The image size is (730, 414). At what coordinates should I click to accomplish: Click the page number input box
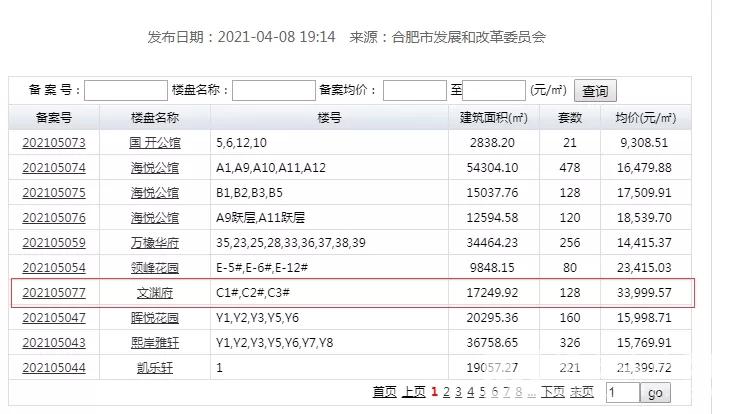pyautogui.click(x=623, y=393)
